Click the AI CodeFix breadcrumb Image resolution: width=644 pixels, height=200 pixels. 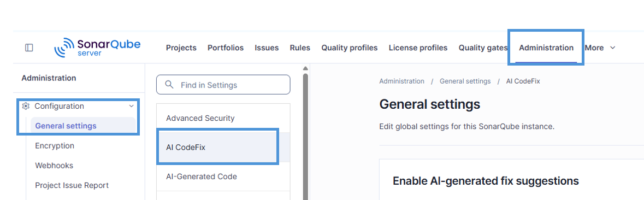[523, 81]
